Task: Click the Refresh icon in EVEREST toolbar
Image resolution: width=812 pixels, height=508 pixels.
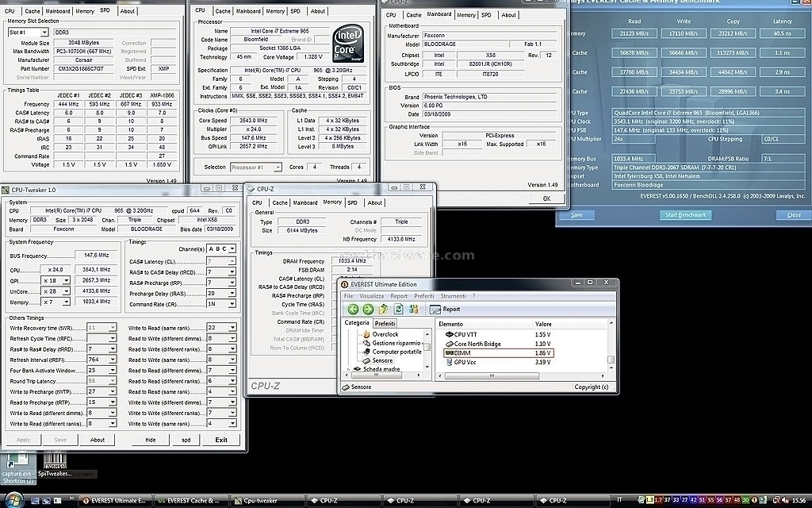Action: point(398,310)
